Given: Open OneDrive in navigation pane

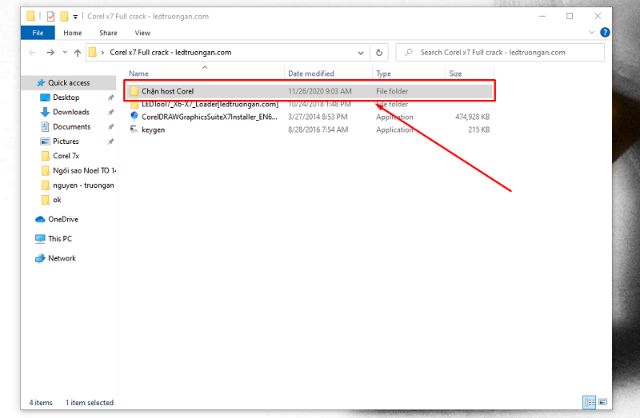Looking at the screenshot, I should pos(63,219).
